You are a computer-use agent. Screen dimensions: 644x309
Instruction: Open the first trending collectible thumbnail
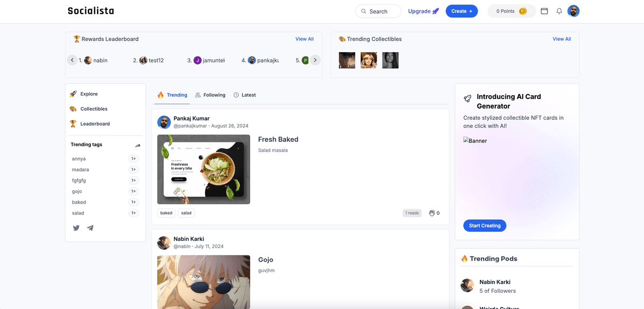(x=347, y=60)
